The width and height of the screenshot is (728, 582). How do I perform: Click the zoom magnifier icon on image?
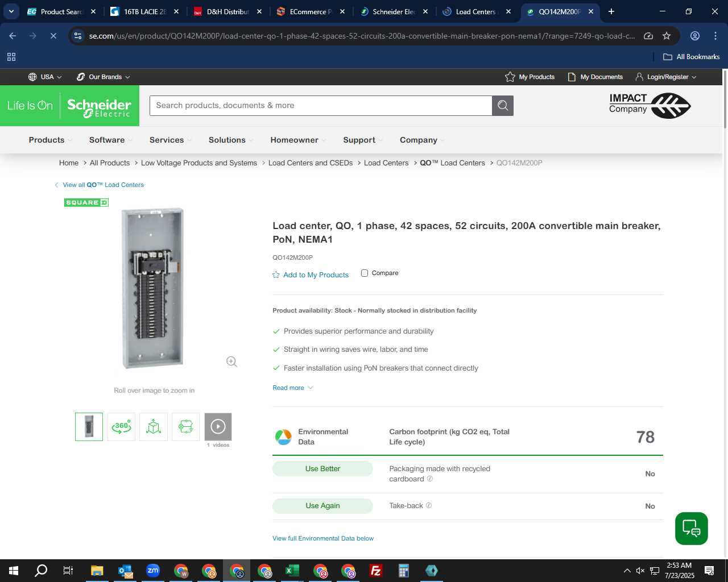[231, 361]
